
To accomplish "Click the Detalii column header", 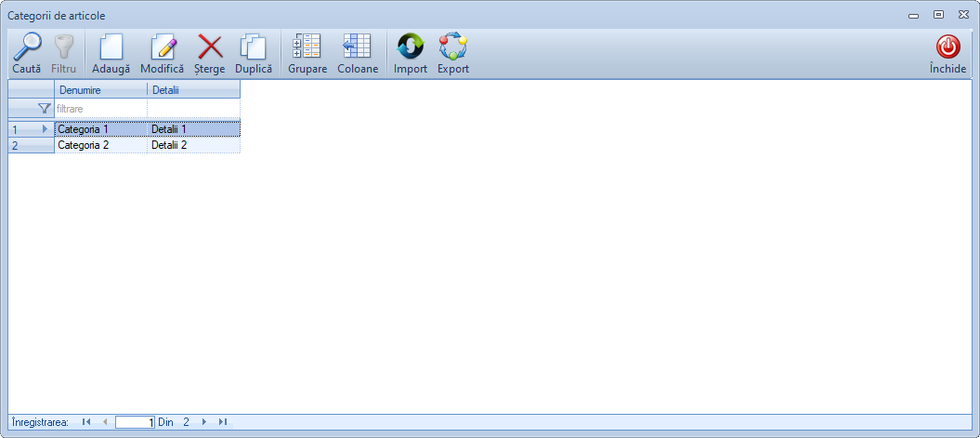I will (193, 89).
